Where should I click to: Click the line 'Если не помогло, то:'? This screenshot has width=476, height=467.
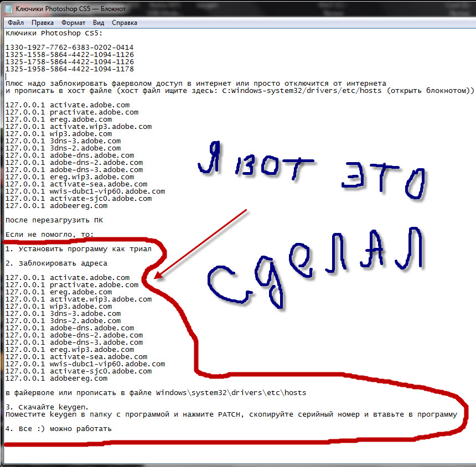pyautogui.click(x=49, y=235)
